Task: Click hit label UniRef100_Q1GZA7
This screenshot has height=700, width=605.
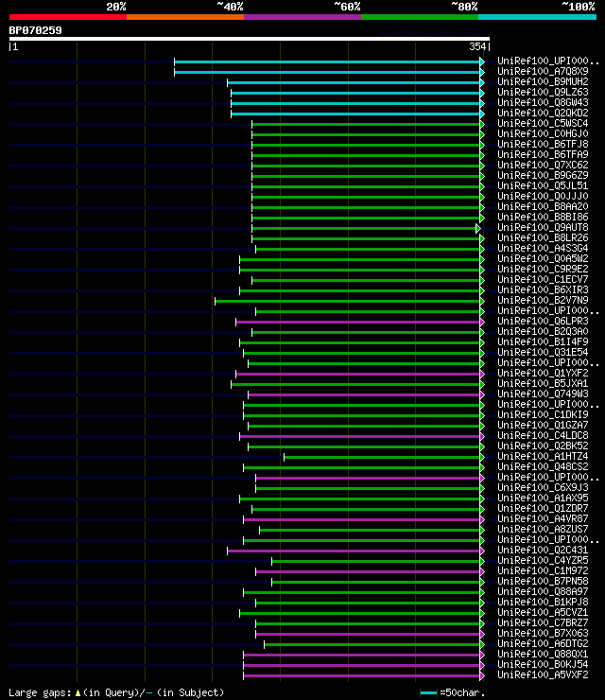Action: click(x=543, y=426)
